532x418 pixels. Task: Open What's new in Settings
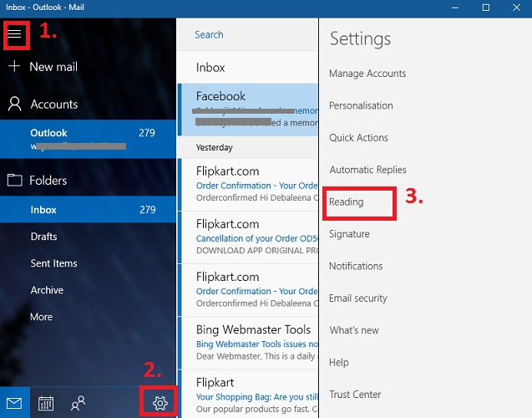tap(354, 330)
